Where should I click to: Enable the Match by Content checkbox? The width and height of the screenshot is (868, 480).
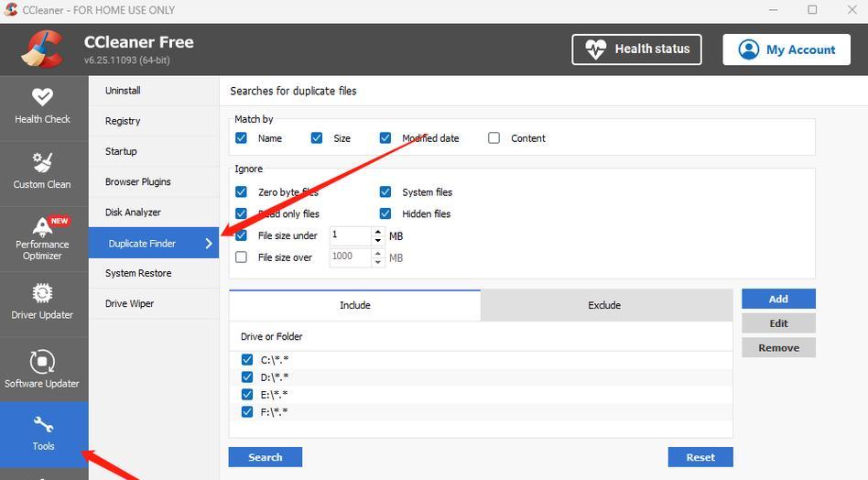point(494,137)
